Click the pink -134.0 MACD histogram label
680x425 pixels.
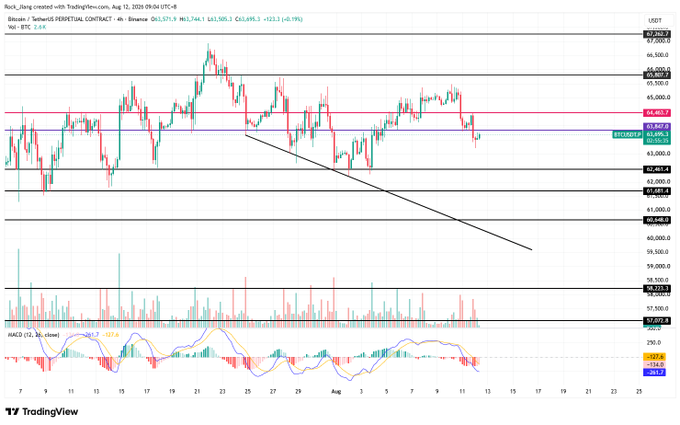[x=655, y=365]
